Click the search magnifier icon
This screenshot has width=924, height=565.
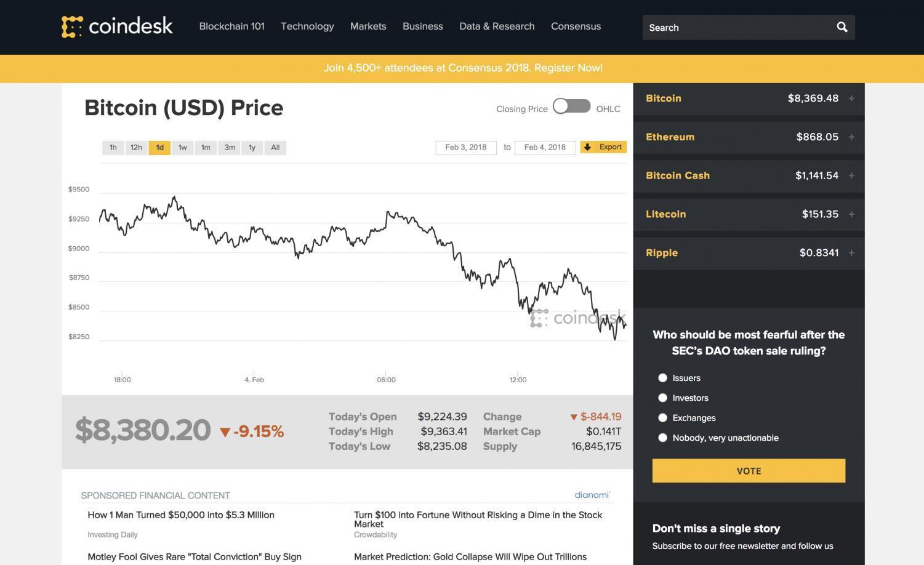[x=842, y=27]
